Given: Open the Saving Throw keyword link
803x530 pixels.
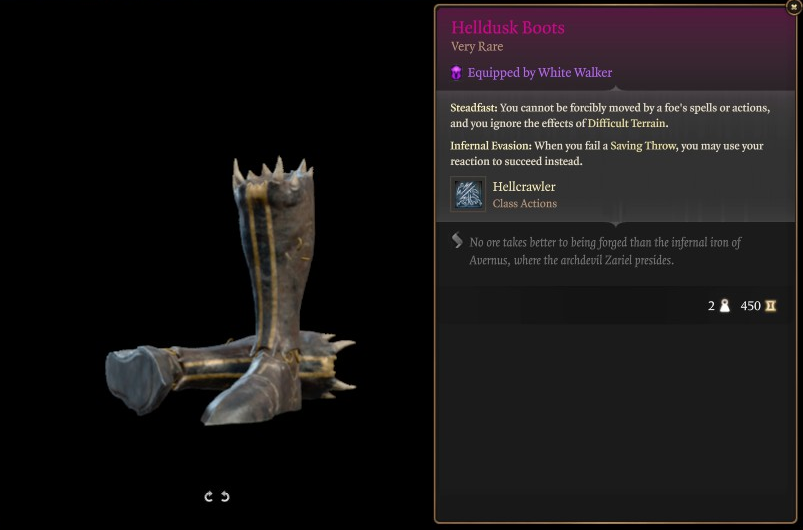Looking at the screenshot, I should click(643, 146).
